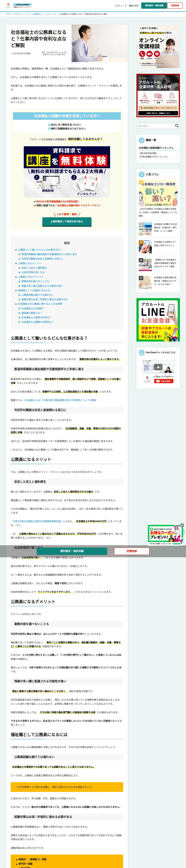Jump to 残業が多い課に配属される可能性が高い contents entry
Screen dimensions: 186x868
coord(42,286)
